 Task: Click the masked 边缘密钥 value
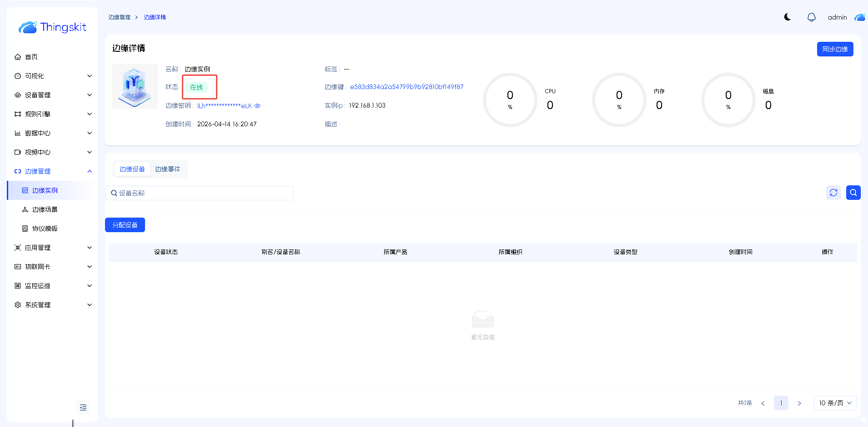(225, 106)
